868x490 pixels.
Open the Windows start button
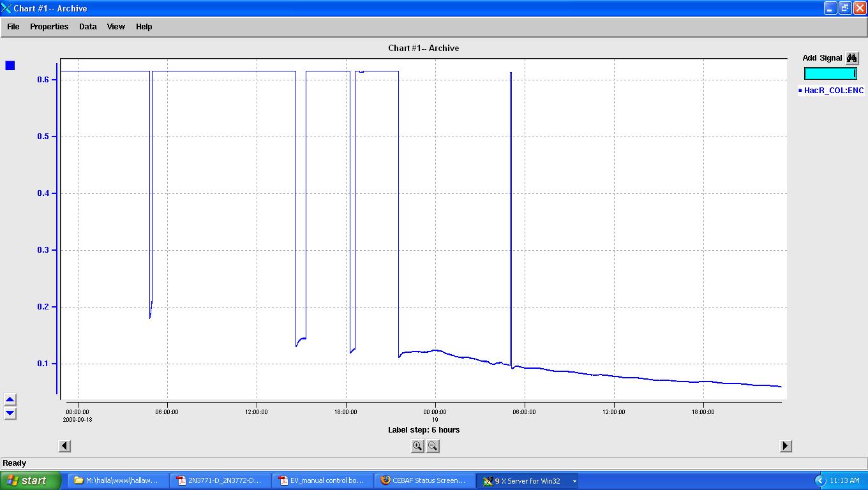(31, 481)
